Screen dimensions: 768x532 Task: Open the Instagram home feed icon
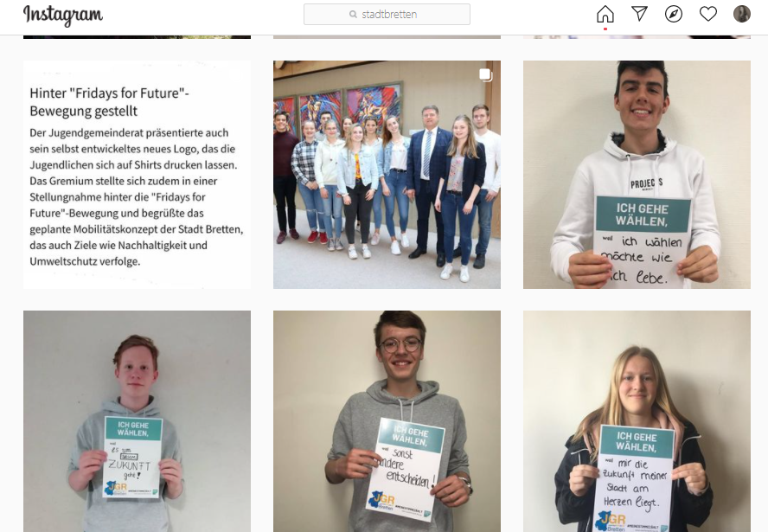[x=605, y=14]
